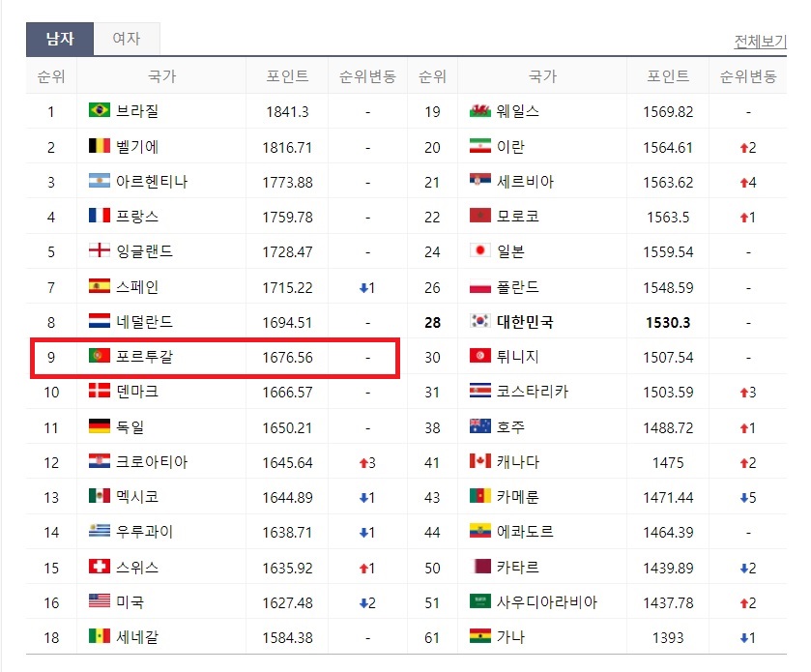Click the points value 1569.82
Image resolution: width=811 pixels, height=672 pixels.
point(668,112)
